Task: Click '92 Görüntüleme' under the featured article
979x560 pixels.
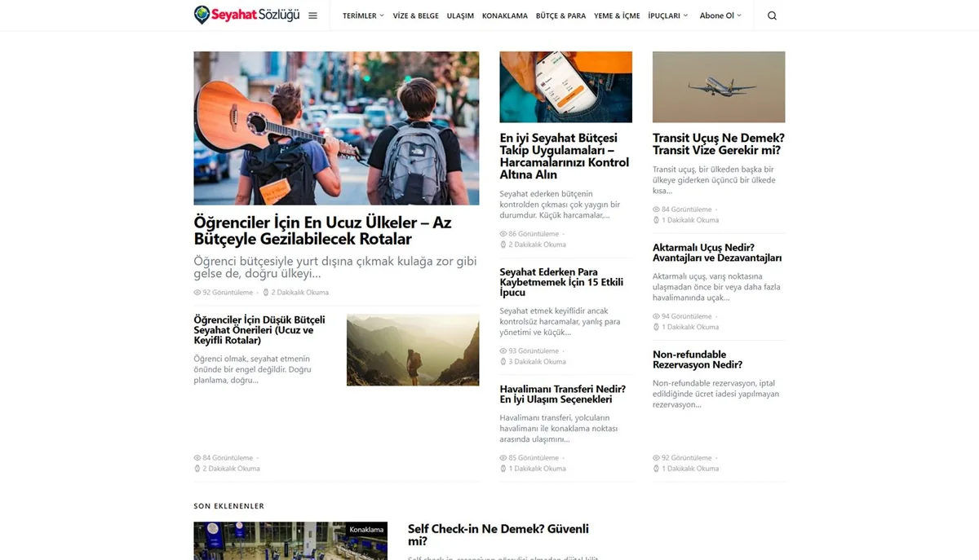Action: [x=223, y=293]
